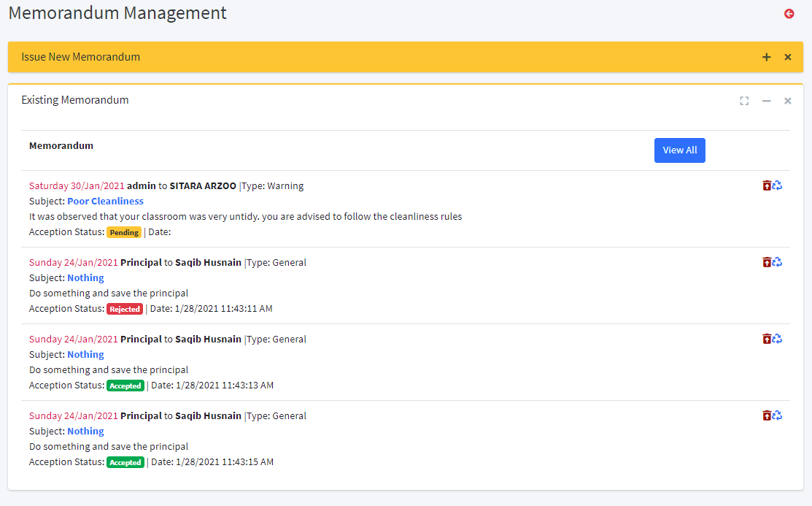Click the Rejected status badge
812x506 pixels.
pyautogui.click(x=125, y=309)
